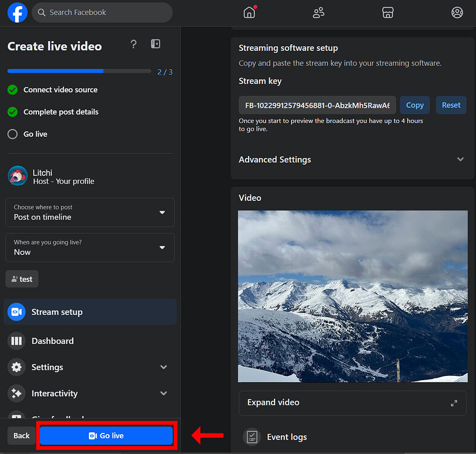Copy the stream key
This screenshot has height=454, width=476.
(414, 105)
